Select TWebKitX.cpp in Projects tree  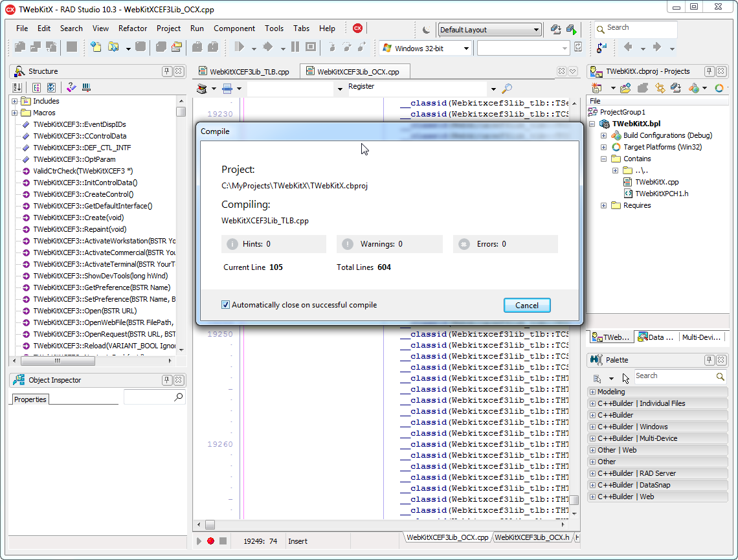pyautogui.click(x=657, y=182)
